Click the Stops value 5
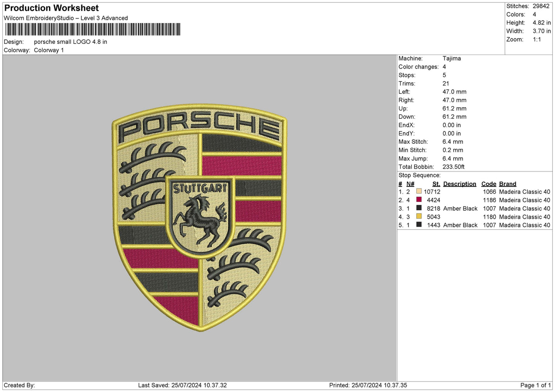The width and height of the screenshot is (555, 392). tap(444, 75)
